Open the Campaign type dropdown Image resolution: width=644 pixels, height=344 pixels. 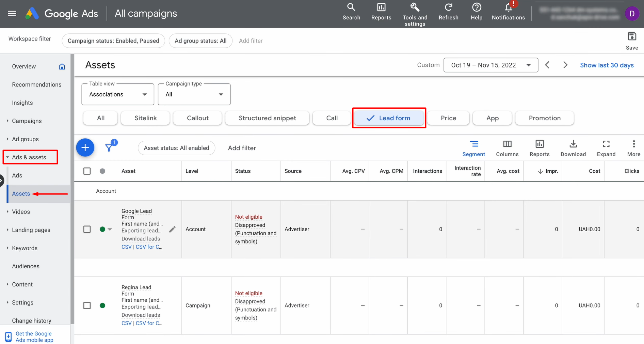(194, 94)
